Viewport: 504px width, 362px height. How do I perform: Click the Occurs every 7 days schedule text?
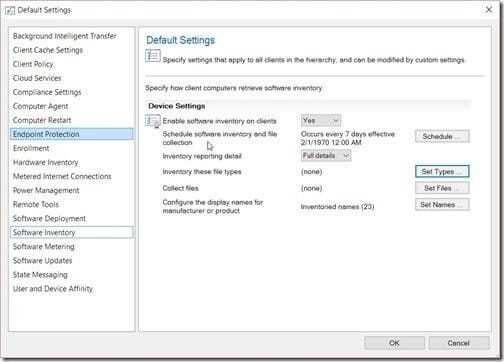pyautogui.click(x=348, y=138)
